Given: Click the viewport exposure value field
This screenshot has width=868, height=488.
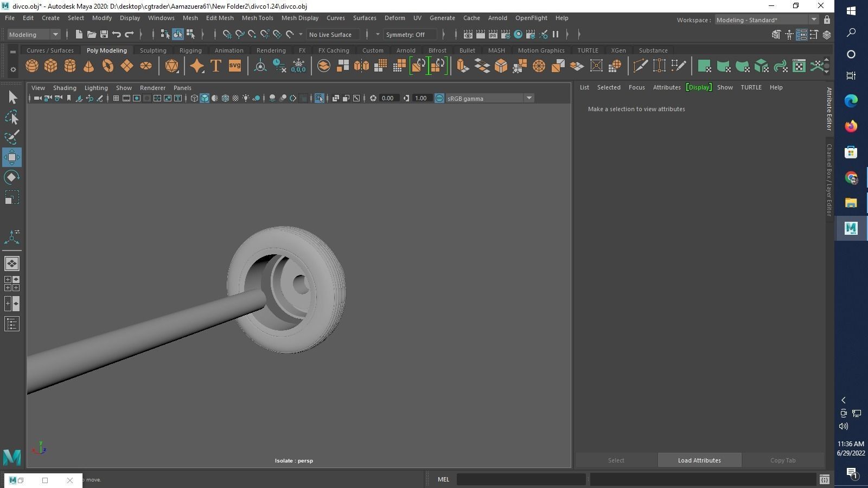Looking at the screenshot, I should coord(388,98).
